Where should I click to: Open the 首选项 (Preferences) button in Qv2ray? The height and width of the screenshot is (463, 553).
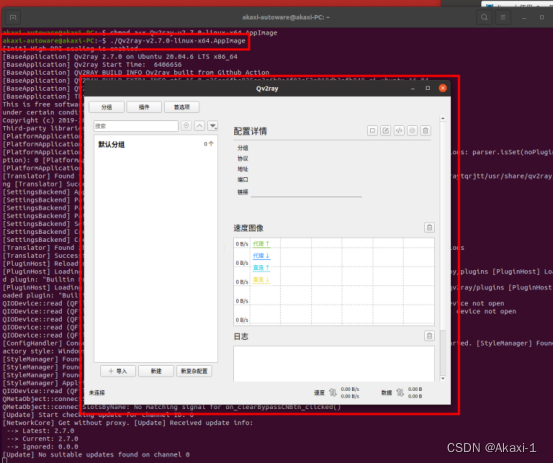tap(182, 107)
